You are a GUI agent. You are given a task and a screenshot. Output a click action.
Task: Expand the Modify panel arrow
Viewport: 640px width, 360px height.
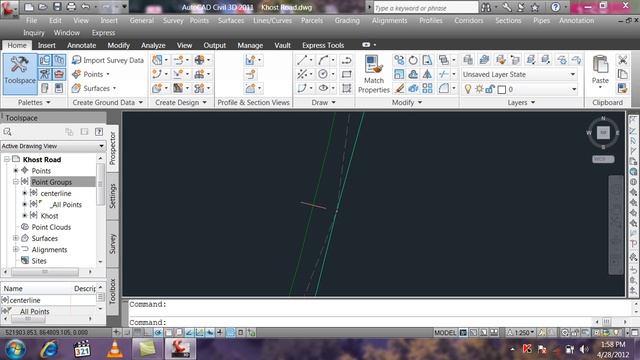click(x=420, y=102)
